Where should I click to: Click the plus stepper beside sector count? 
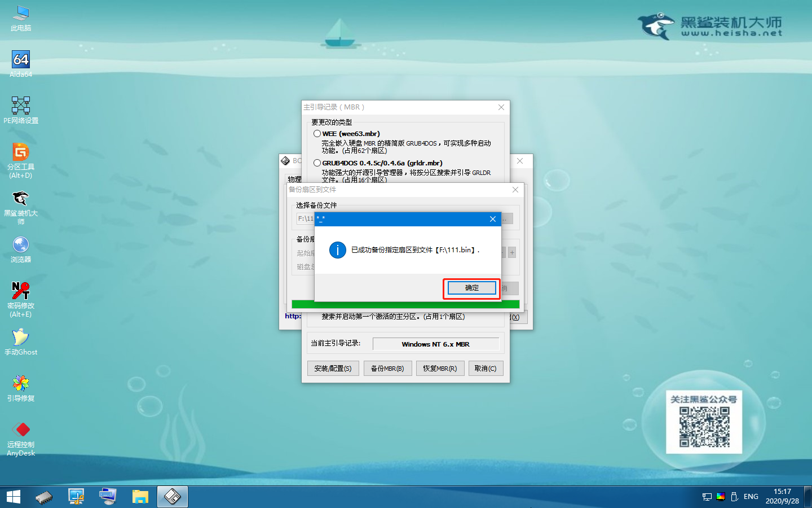511,252
